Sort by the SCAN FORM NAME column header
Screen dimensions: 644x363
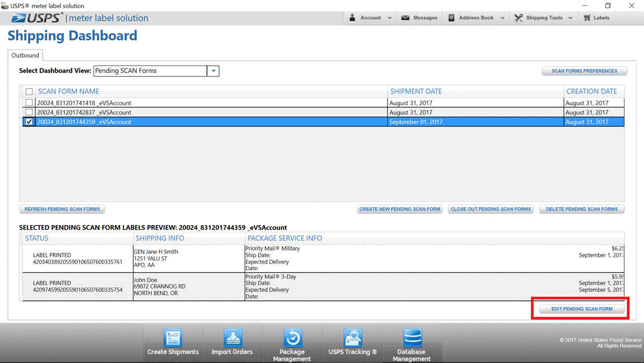68,91
